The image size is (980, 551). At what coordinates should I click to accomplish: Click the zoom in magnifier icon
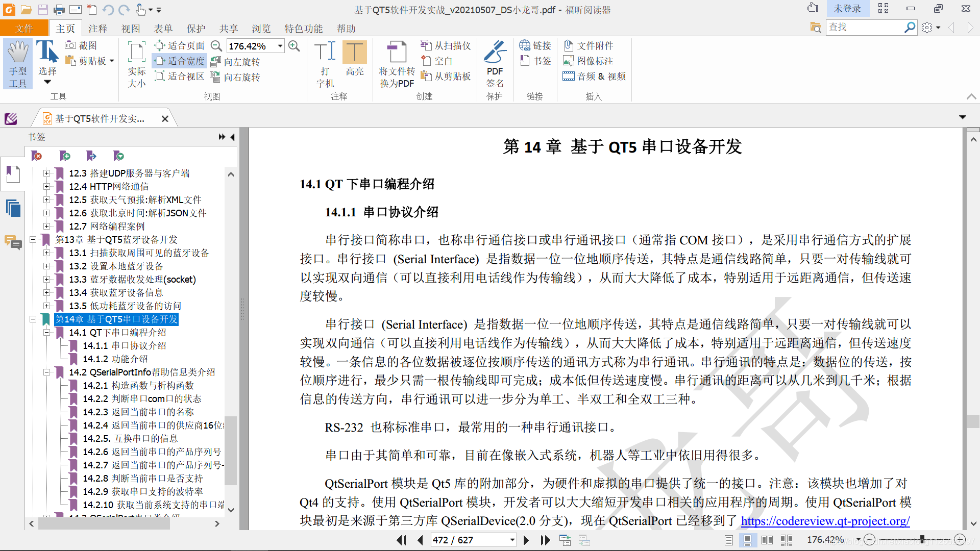(294, 46)
